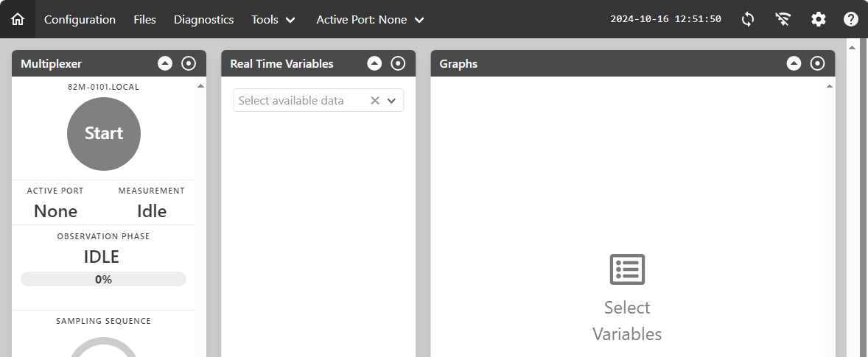
Task: Clear the Select available data field
Action: [x=374, y=101]
